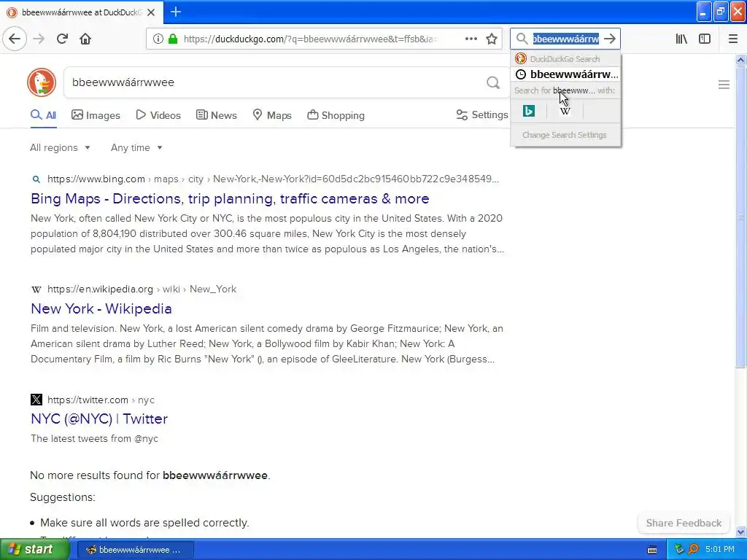747x560 pixels.
Task: Click Share Feedback button
Action: click(684, 523)
